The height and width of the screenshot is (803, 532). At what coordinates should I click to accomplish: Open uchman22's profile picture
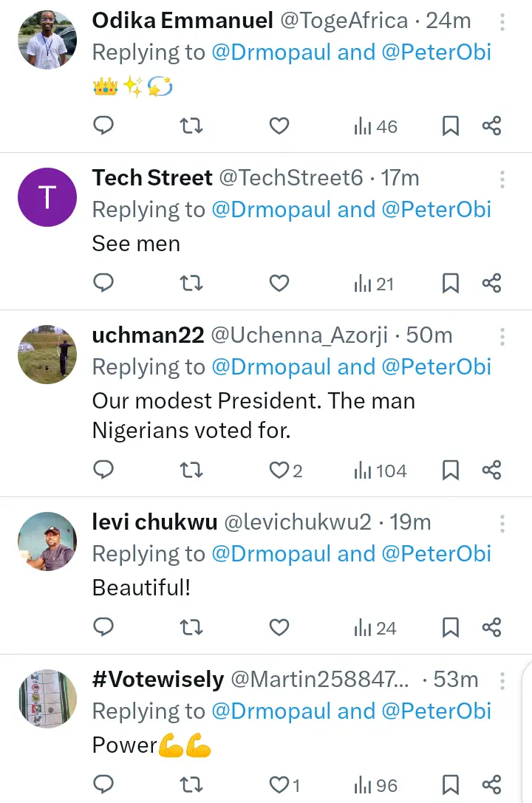pos(47,355)
